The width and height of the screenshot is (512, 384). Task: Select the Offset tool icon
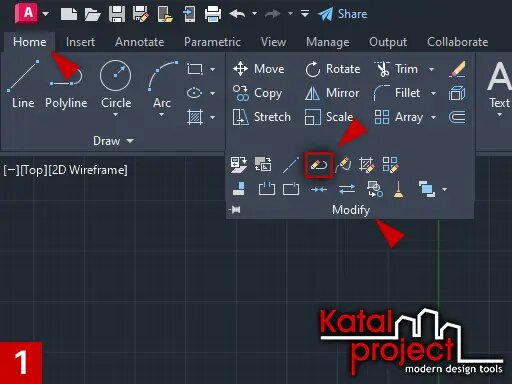[457, 117]
